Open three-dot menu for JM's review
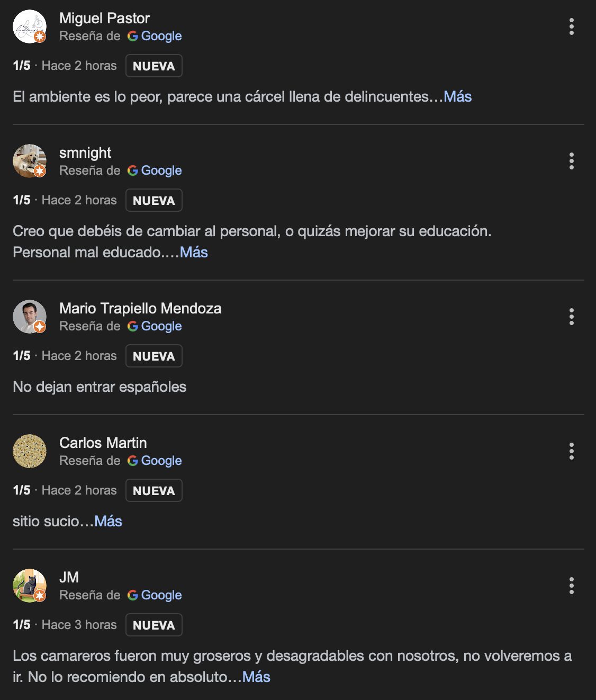The width and height of the screenshot is (596, 700). coord(571,586)
